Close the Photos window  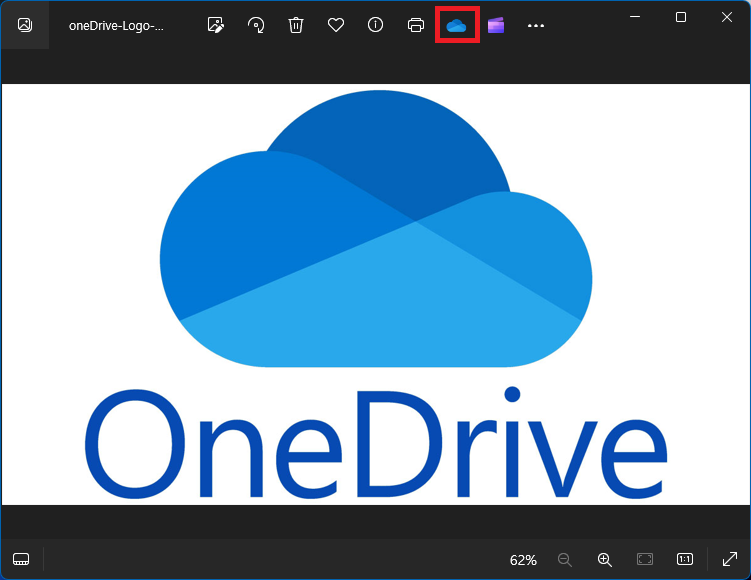point(727,17)
